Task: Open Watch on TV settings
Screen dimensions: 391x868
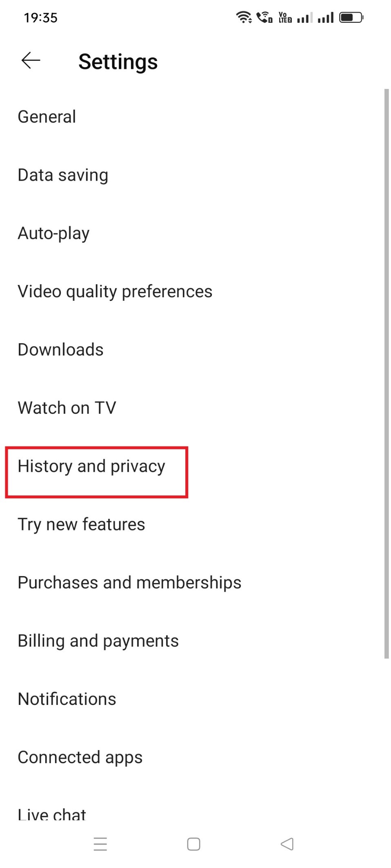Action: (67, 408)
